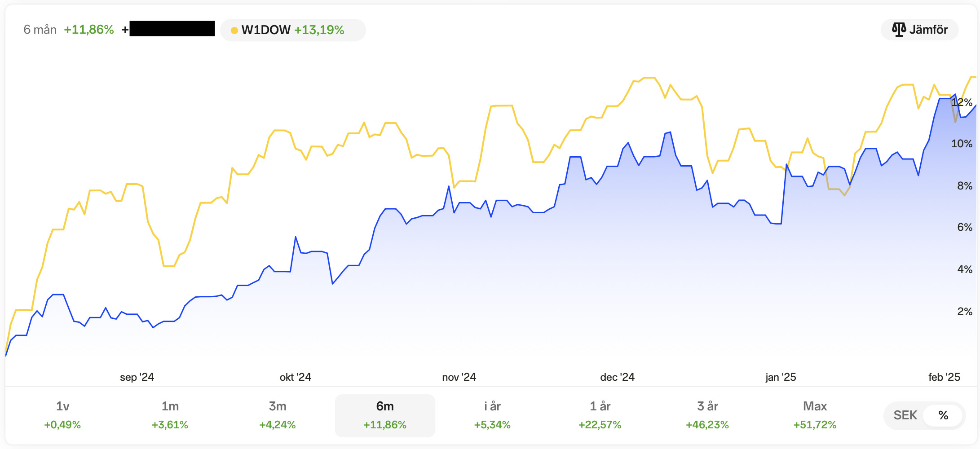Choose the 1 år period
980x449 pixels.
(x=600, y=415)
